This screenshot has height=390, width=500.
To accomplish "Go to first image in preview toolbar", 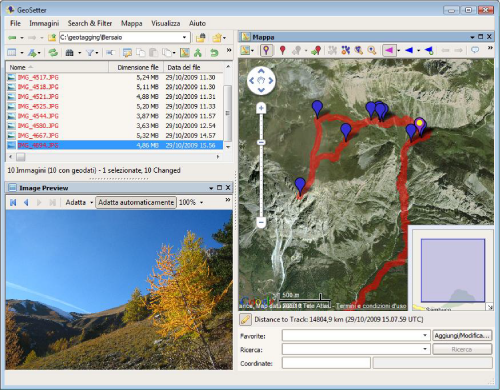I will pos(13,202).
